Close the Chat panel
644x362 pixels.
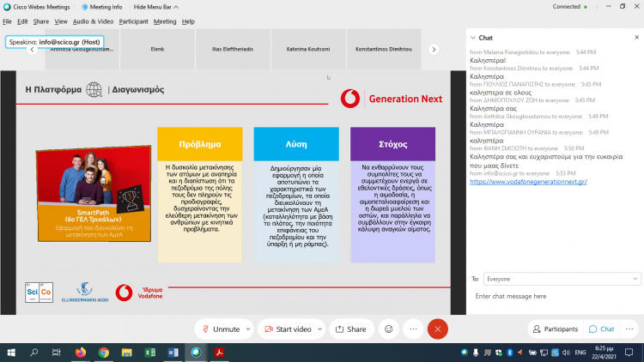click(636, 38)
